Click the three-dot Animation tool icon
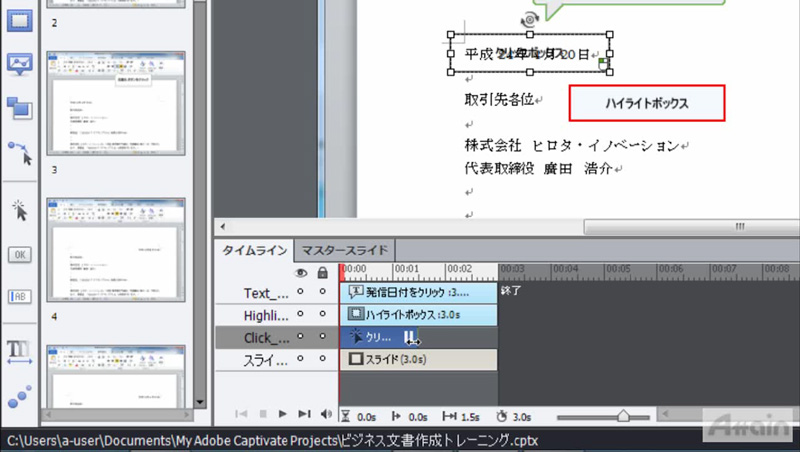 click(x=19, y=396)
